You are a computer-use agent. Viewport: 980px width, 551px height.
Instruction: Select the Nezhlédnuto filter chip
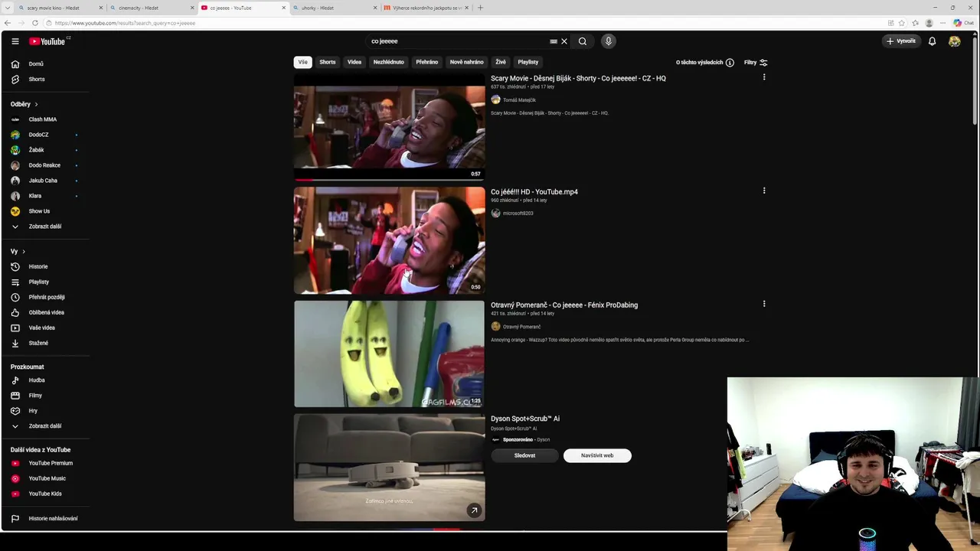pyautogui.click(x=388, y=62)
